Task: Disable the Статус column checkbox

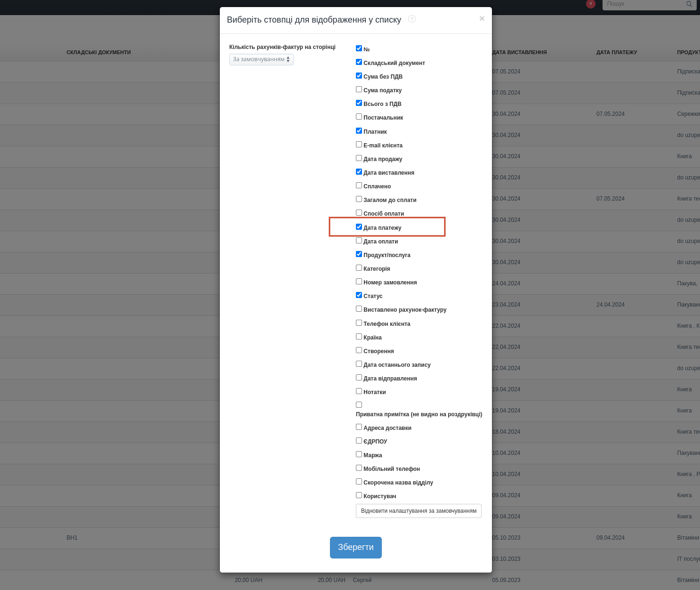Action: [359, 295]
